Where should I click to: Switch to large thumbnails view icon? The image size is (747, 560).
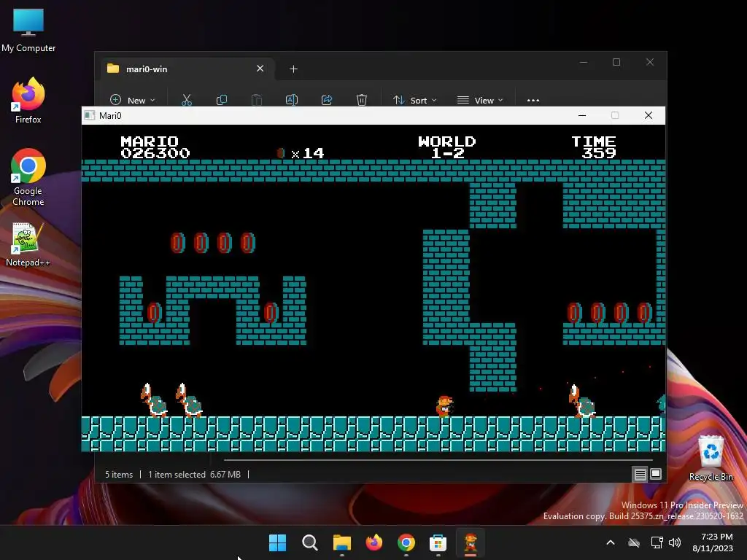click(x=656, y=474)
